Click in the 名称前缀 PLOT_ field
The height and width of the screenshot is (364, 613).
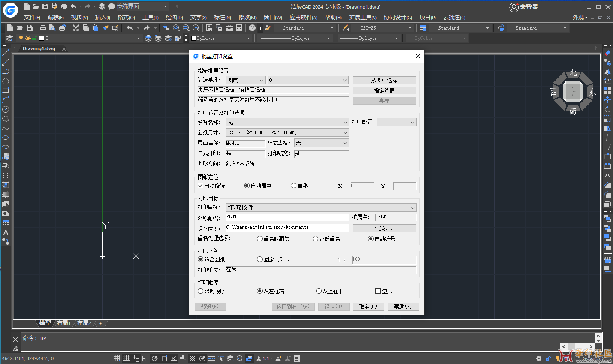[x=287, y=217]
